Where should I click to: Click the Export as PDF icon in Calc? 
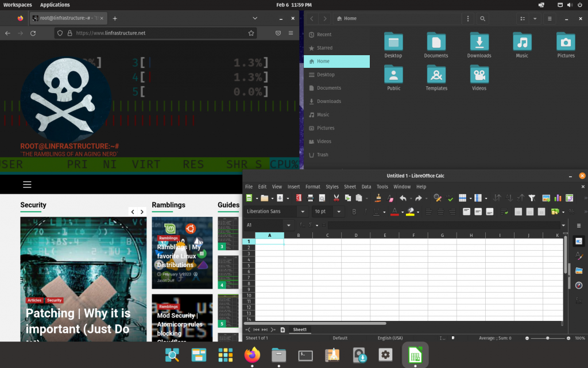(299, 198)
